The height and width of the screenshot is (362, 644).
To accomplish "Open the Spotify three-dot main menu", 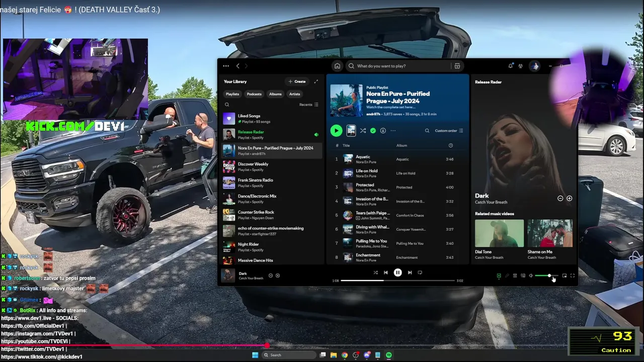I will tap(226, 66).
